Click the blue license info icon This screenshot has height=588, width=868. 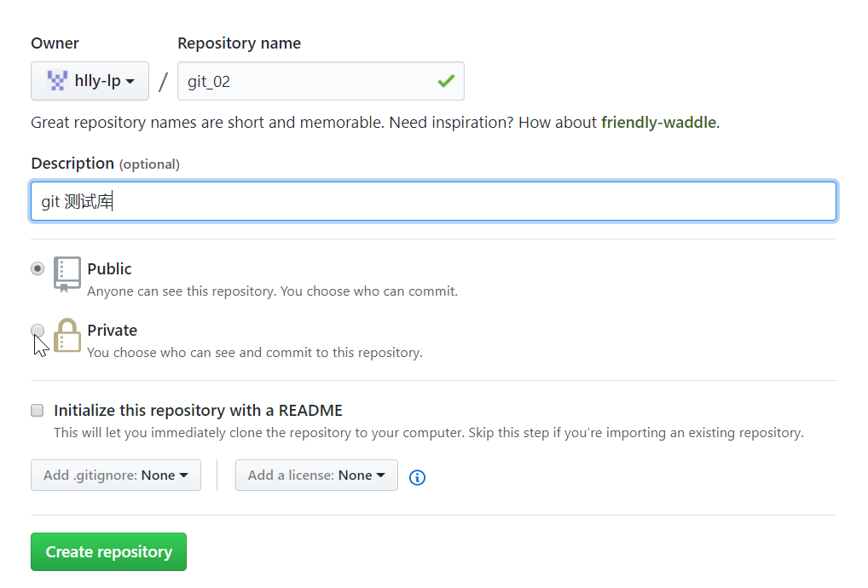coord(417,477)
